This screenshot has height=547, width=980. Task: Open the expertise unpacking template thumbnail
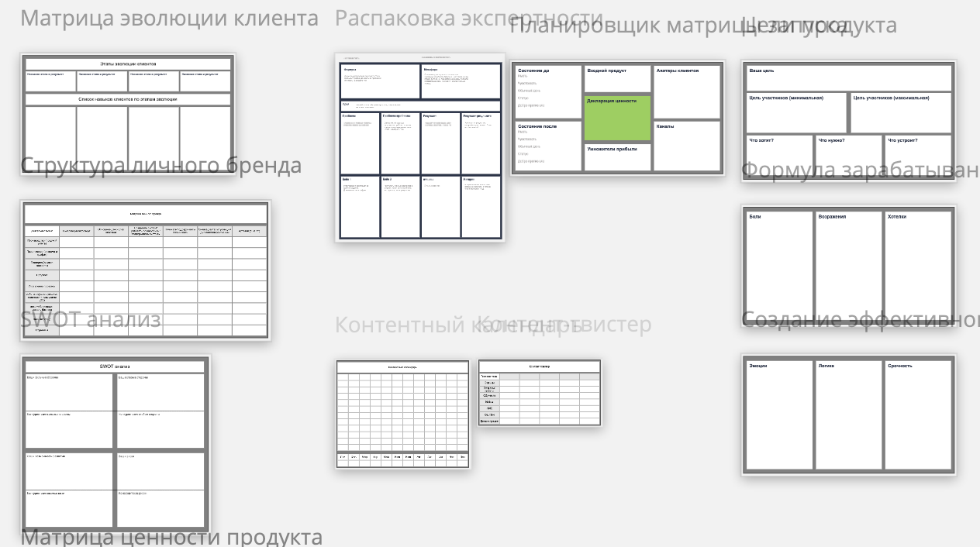click(420, 147)
